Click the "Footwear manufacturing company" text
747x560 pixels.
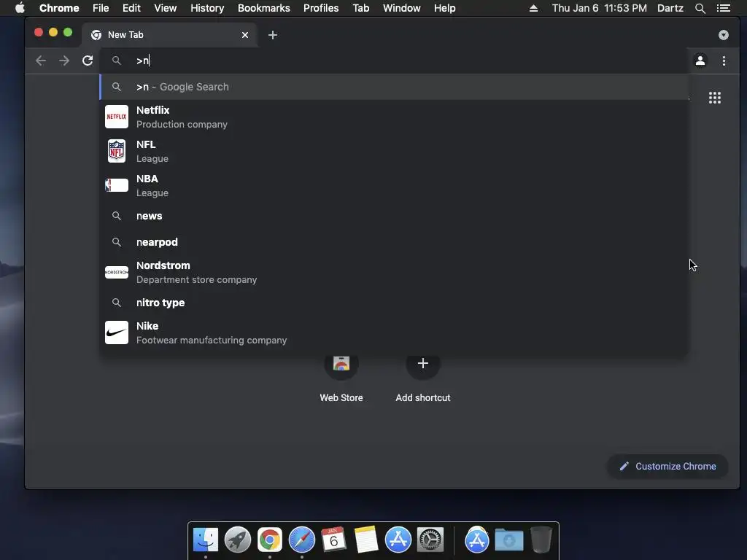pos(212,340)
